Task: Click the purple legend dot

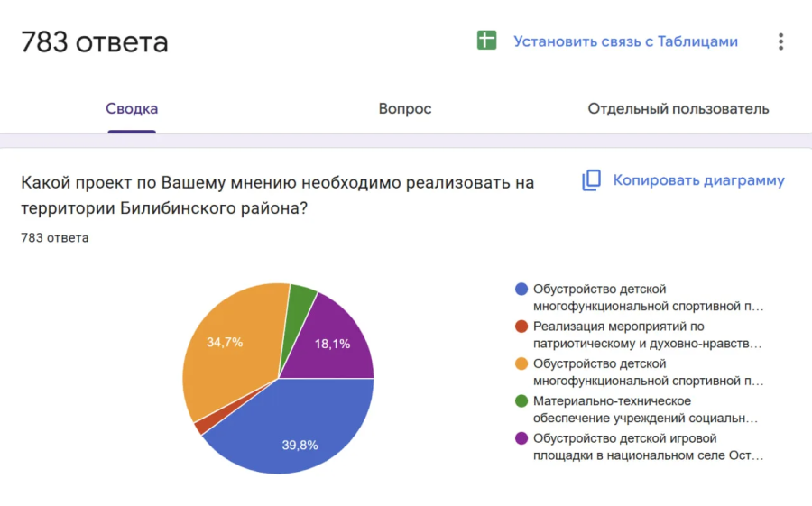Action: coord(521,438)
